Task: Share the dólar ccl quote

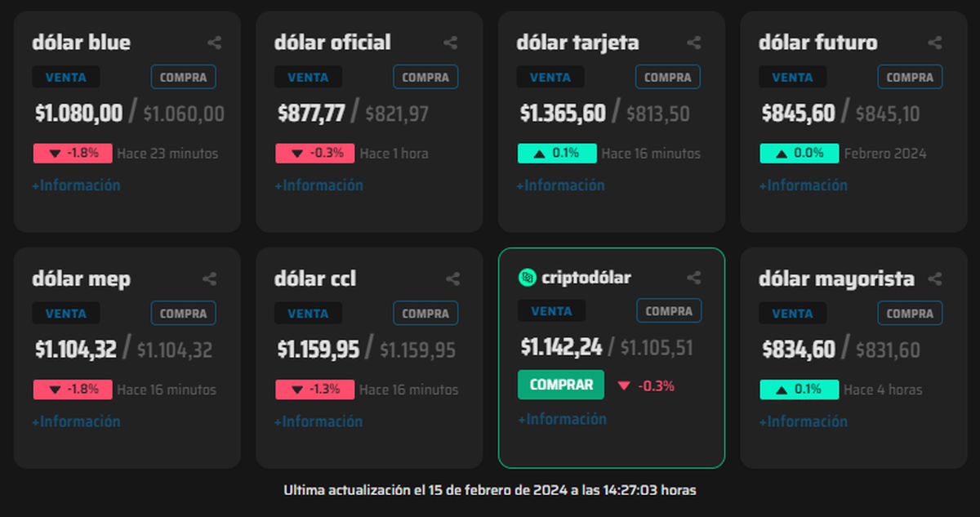Action: tap(452, 279)
